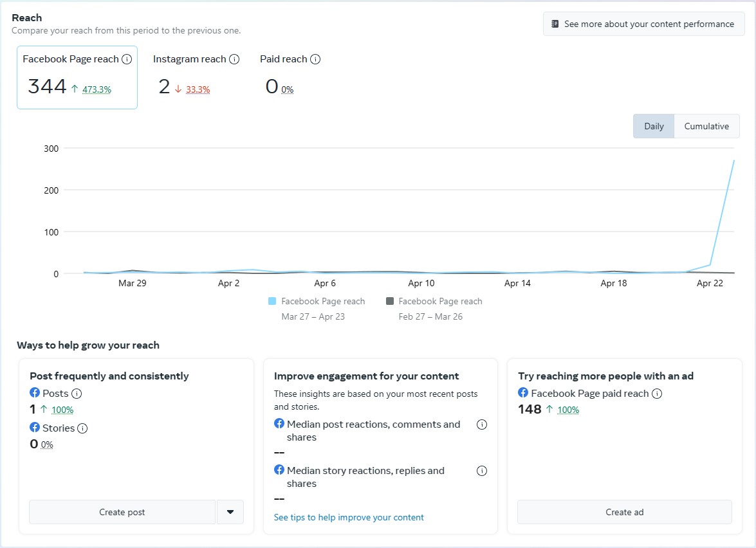Open the Create post dropdown arrow

coord(230,513)
